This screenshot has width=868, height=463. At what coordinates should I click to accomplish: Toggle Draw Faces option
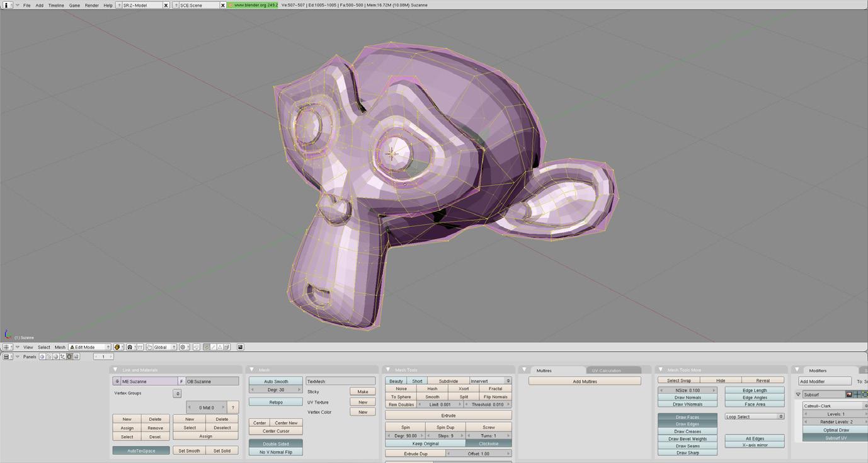[687, 417]
